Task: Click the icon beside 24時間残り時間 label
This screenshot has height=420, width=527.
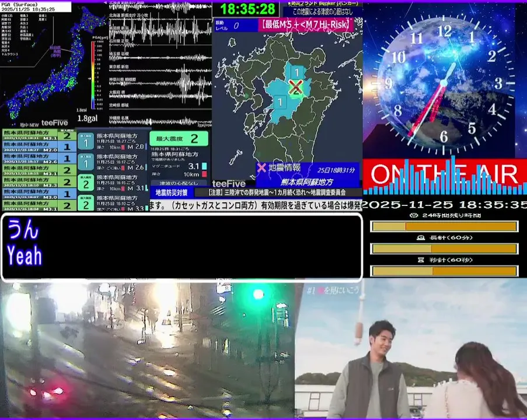Action: pyautogui.click(x=414, y=215)
